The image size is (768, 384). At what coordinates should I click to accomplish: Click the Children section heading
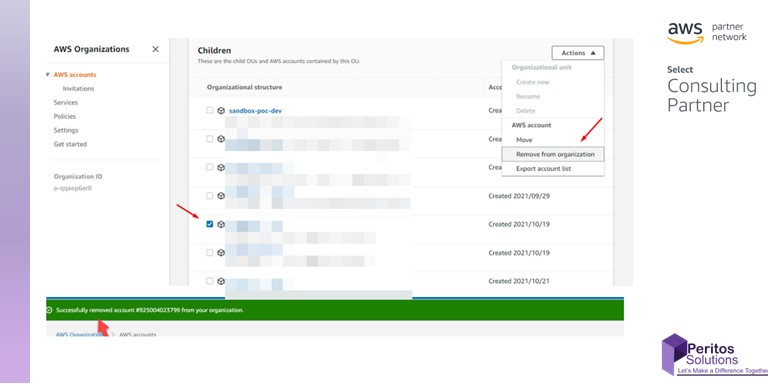[x=214, y=50]
